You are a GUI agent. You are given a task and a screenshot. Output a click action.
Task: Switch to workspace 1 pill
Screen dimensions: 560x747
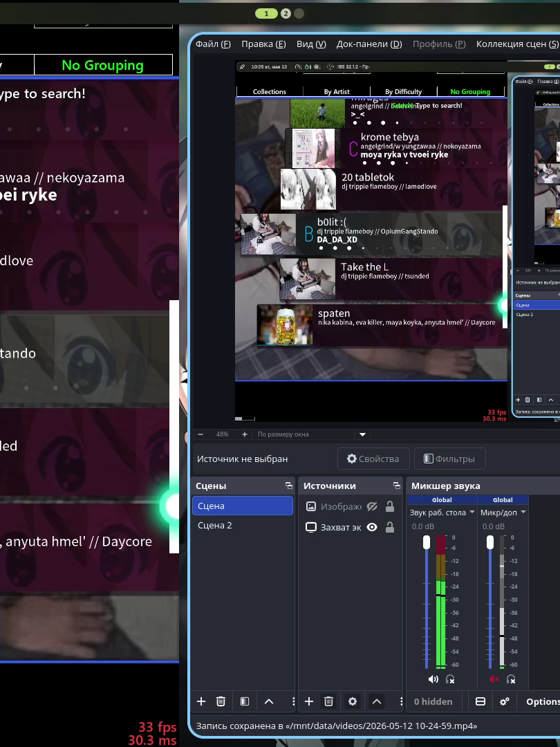[266, 13]
